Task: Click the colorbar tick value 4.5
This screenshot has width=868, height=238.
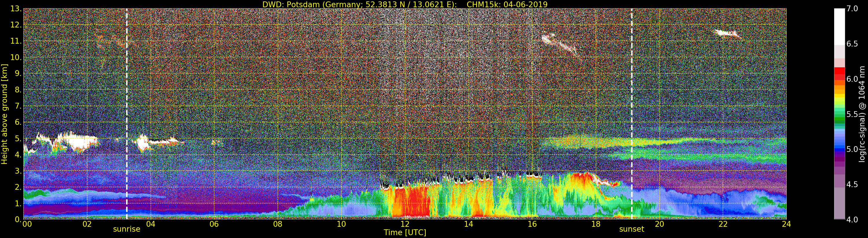Action: [x=852, y=185]
